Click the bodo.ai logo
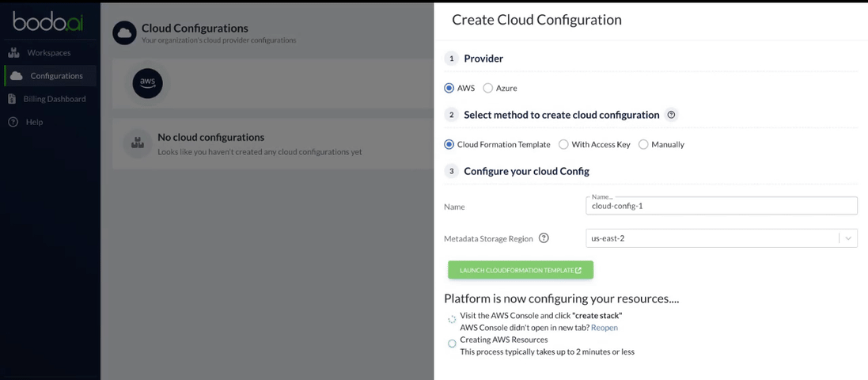Image resolution: width=868 pixels, height=380 pixels. pos(49,21)
